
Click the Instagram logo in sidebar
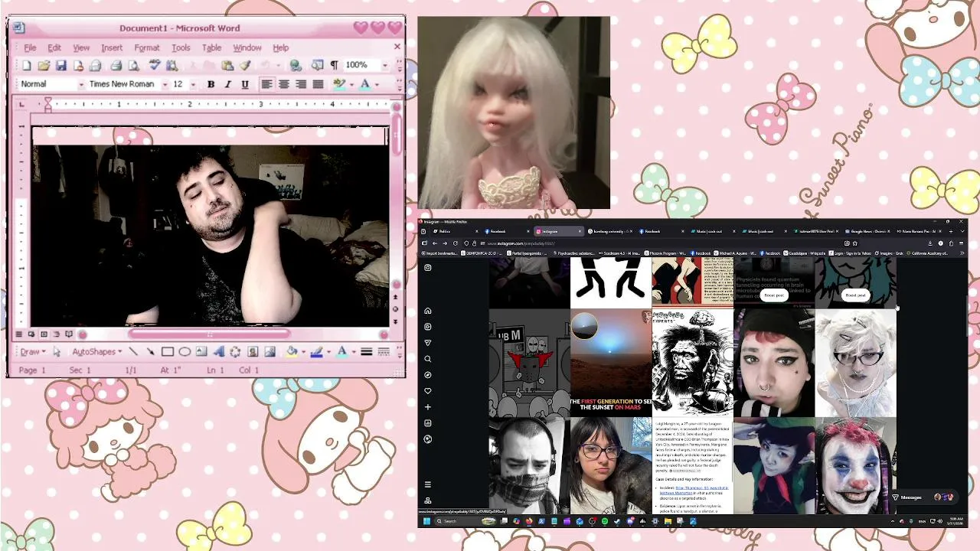[428, 268]
